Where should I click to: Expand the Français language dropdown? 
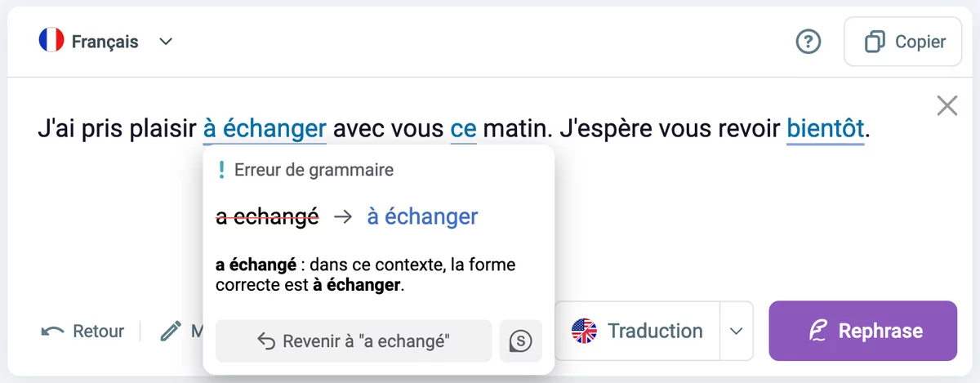pyautogui.click(x=166, y=42)
